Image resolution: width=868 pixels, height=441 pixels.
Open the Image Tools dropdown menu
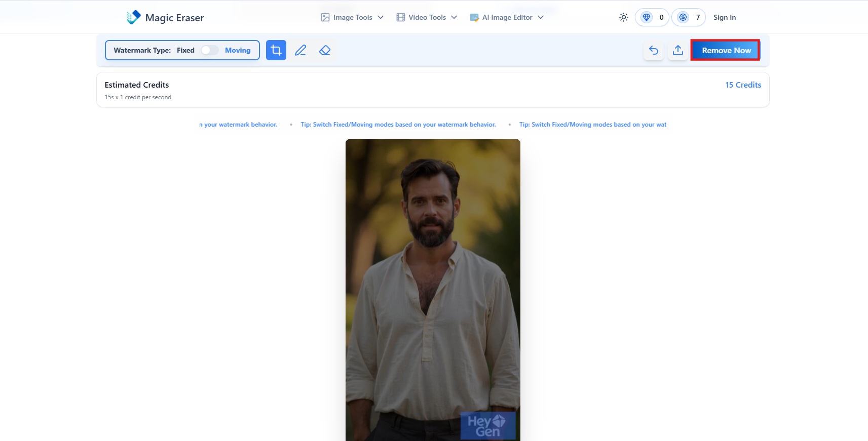pyautogui.click(x=353, y=17)
